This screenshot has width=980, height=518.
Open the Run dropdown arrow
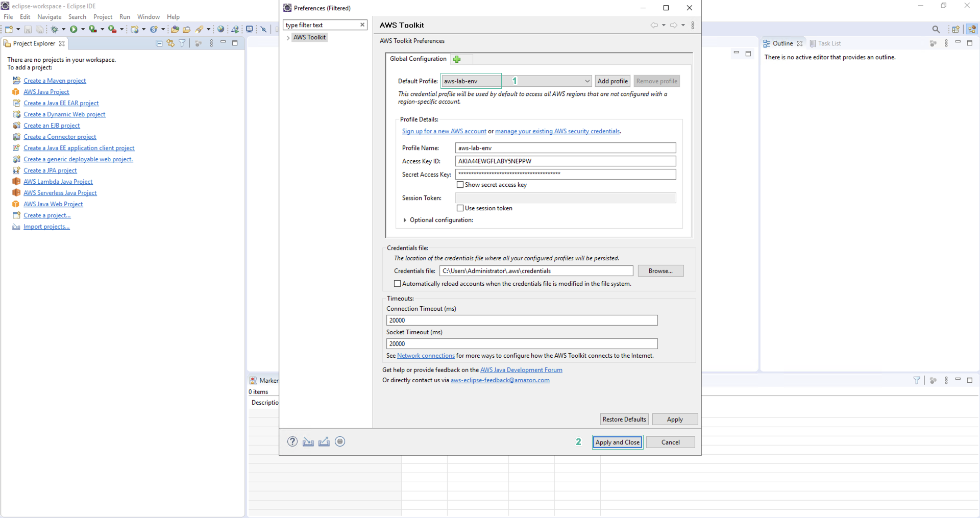click(83, 29)
